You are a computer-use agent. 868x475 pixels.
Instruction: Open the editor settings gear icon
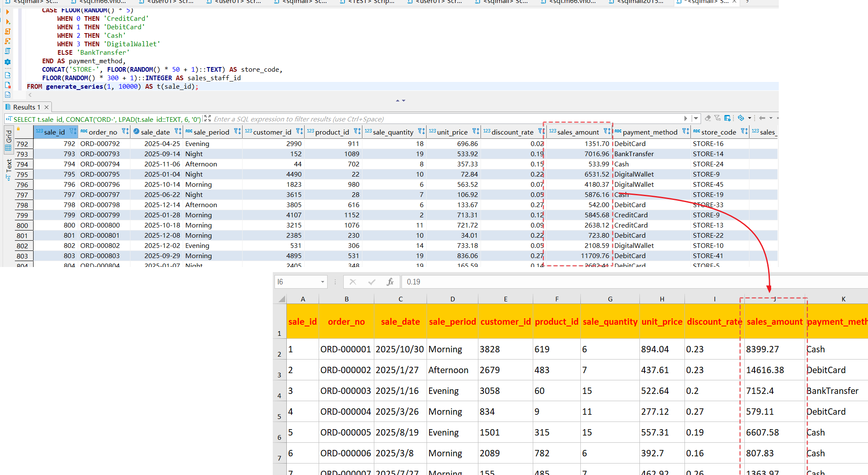pyautogui.click(x=7, y=62)
